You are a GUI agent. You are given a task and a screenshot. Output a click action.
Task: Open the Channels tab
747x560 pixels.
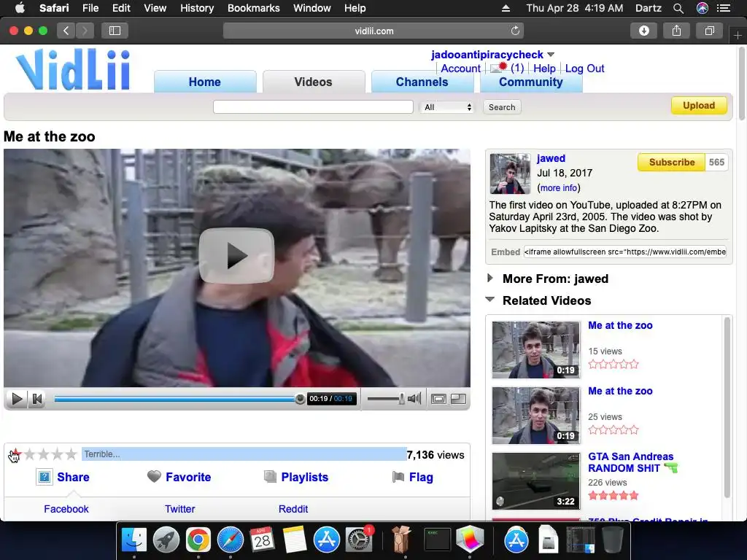click(422, 82)
